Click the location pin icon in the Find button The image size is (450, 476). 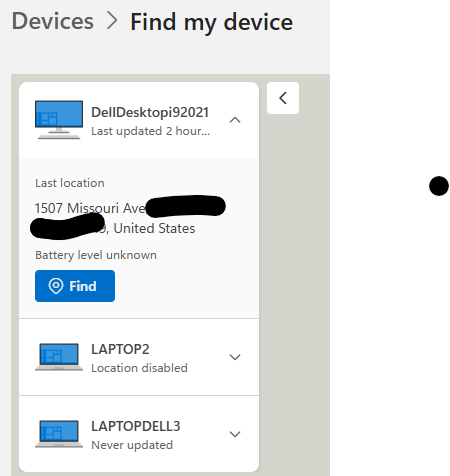(56, 286)
